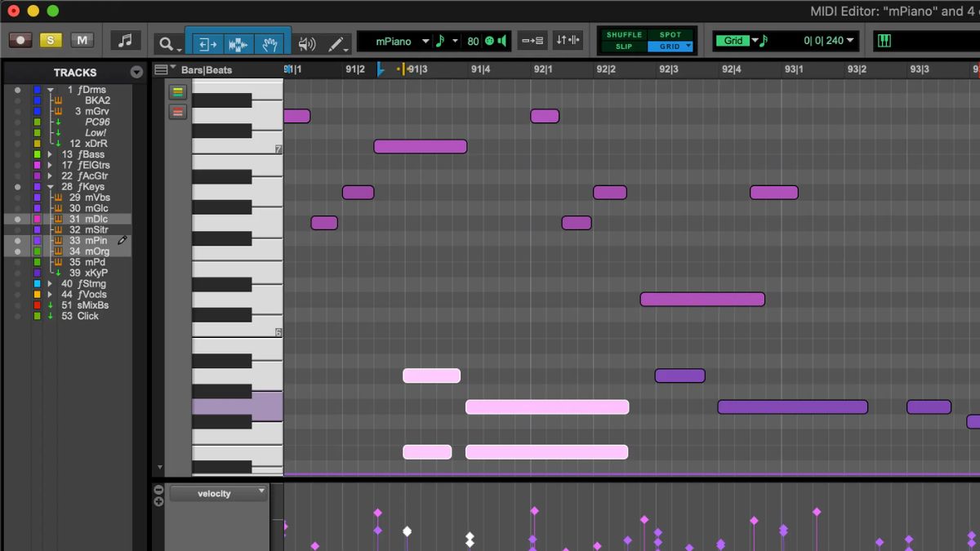Click the green keyboard icon in the toolbar
The width and height of the screenshot is (980, 551).
pos(884,41)
